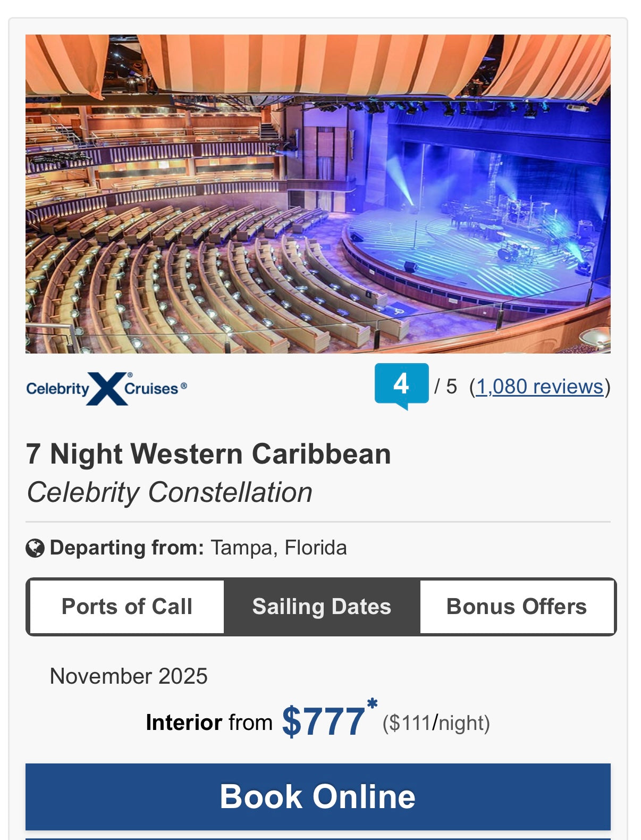Click the November 2025 sailing date
This screenshot has width=641, height=840.
pyautogui.click(x=129, y=676)
